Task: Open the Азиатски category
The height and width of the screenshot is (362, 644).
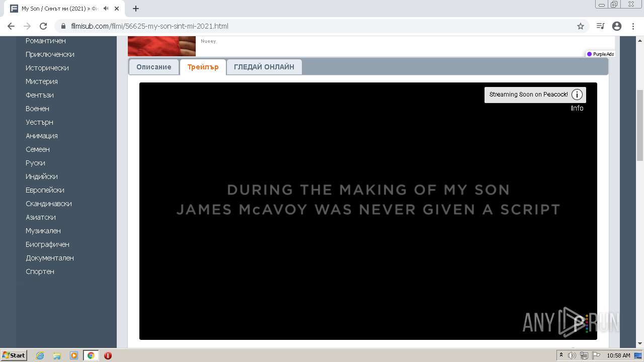Action: tap(41, 217)
